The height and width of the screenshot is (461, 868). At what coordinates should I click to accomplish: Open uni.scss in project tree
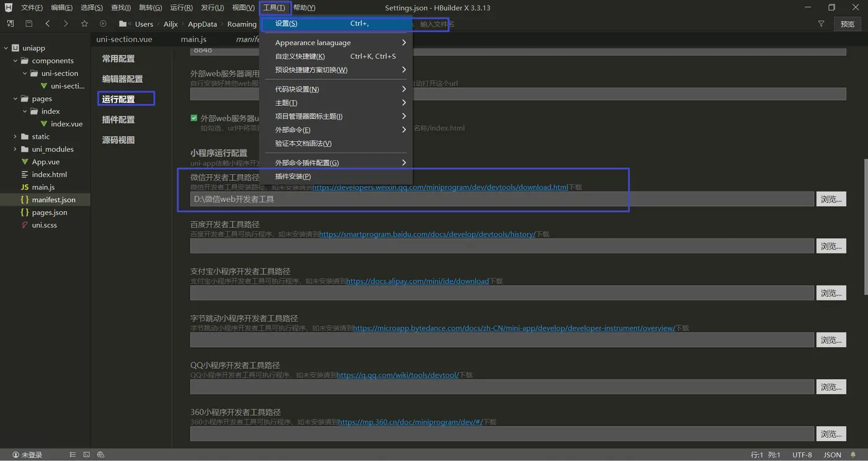click(x=46, y=225)
